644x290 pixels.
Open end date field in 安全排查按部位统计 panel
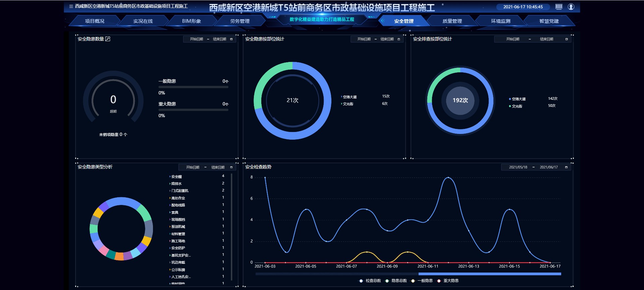click(x=546, y=39)
